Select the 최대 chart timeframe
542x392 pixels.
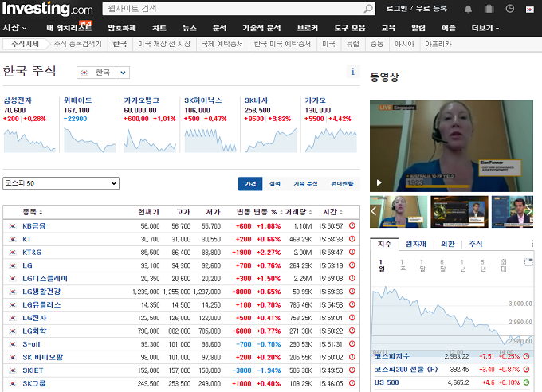click(x=504, y=265)
